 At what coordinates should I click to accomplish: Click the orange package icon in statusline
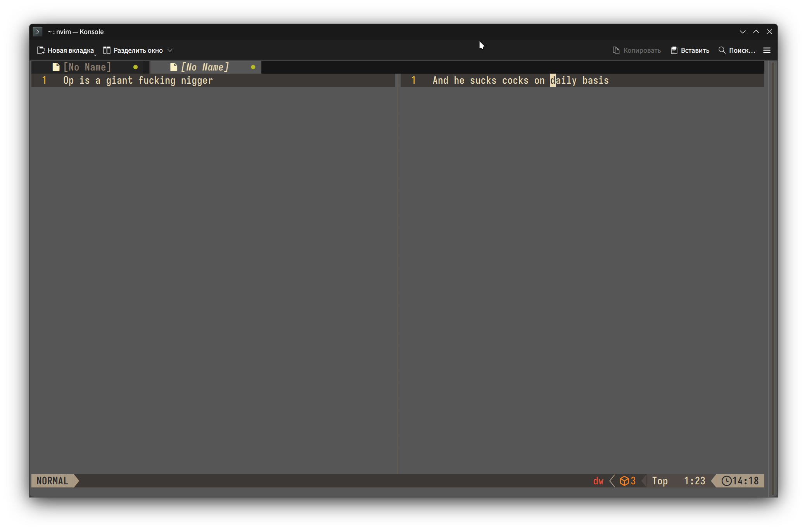624,481
